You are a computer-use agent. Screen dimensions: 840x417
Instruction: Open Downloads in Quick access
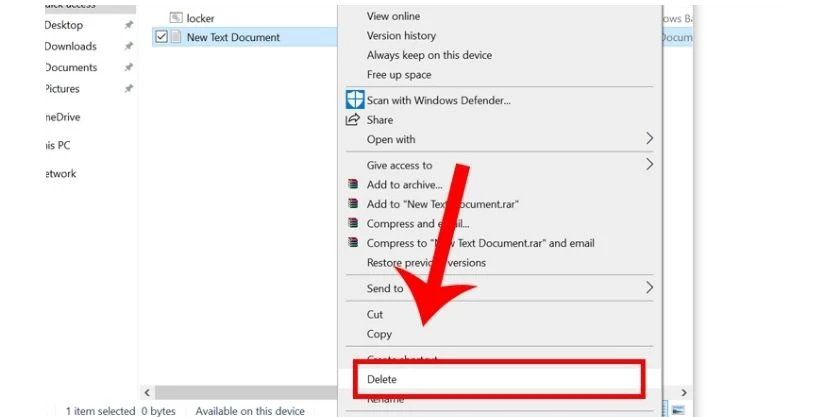71,47
